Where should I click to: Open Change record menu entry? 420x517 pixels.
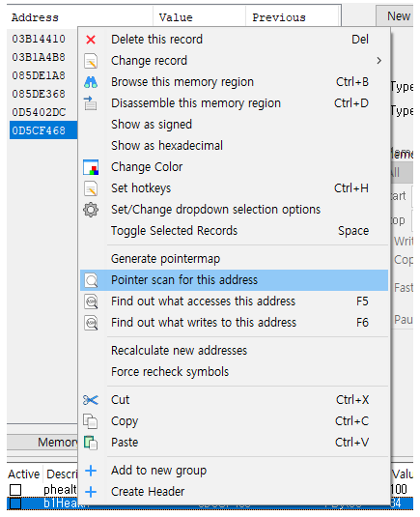(235, 61)
